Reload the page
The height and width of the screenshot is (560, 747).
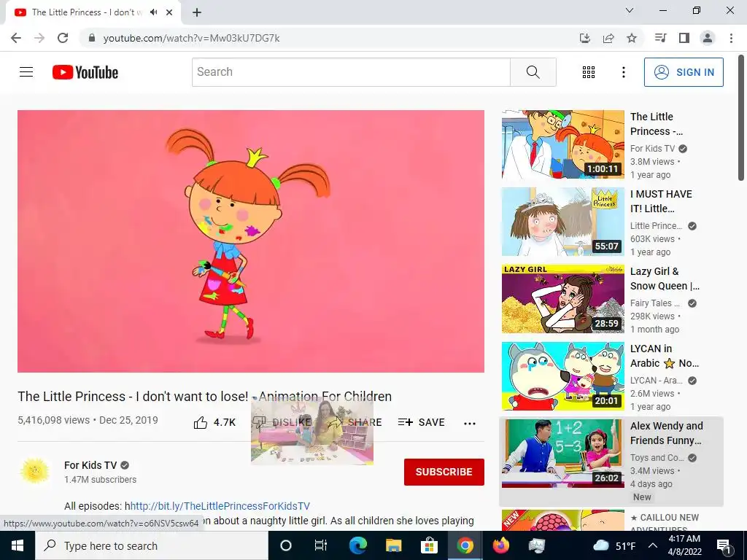pyautogui.click(x=63, y=38)
